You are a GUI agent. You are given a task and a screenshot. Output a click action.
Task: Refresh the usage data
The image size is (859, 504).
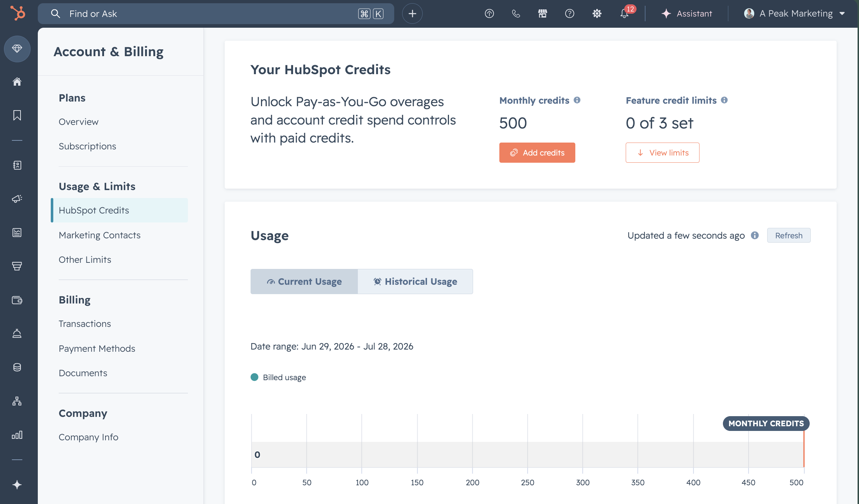(789, 235)
